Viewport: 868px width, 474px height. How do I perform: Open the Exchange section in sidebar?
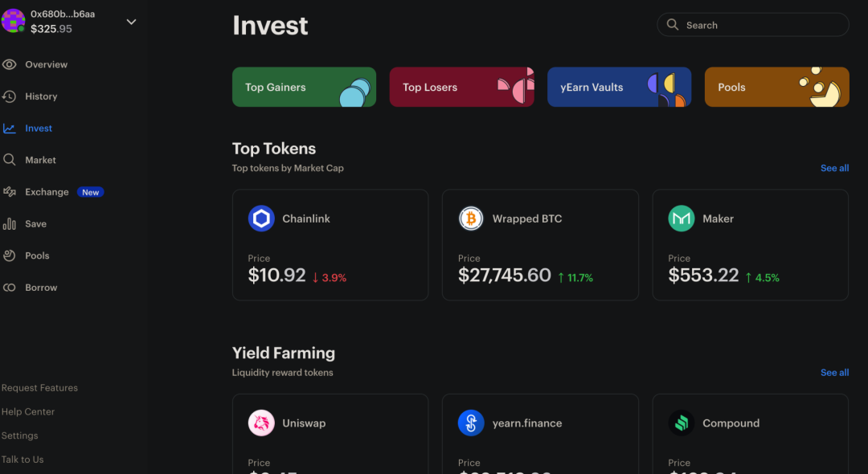47,192
